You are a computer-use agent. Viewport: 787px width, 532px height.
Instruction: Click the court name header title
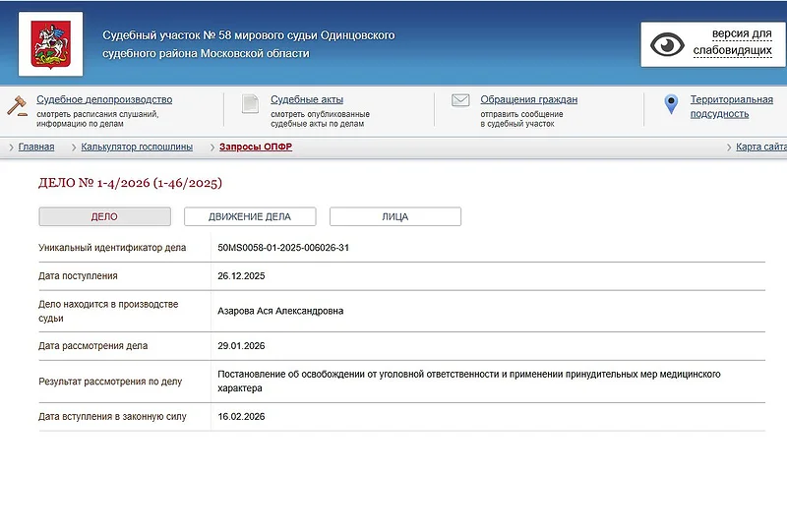coord(248,44)
